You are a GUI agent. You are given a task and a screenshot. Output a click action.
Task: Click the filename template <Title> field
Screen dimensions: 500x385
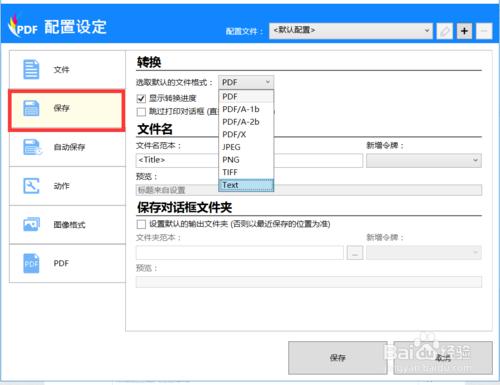click(x=249, y=160)
